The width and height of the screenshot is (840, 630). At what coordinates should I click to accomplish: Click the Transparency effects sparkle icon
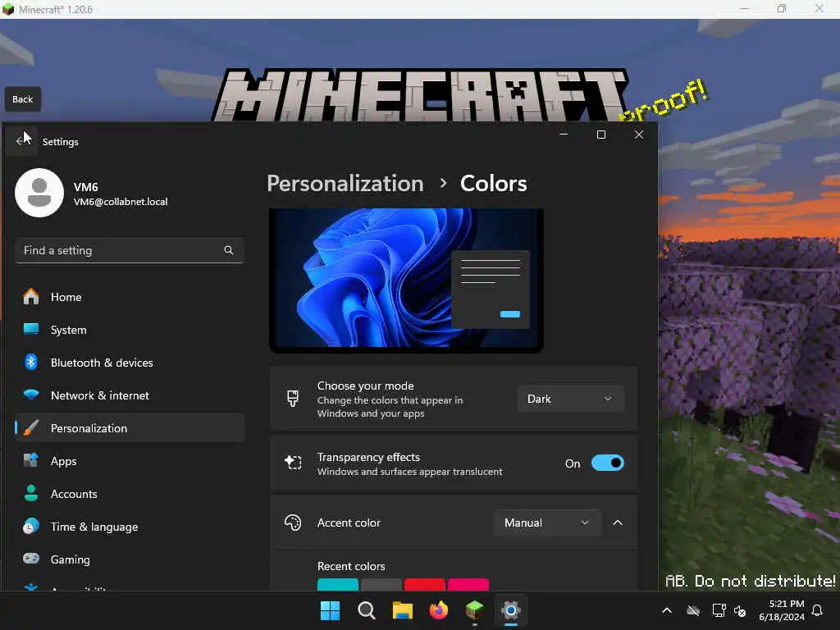pyautogui.click(x=293, y=463)
